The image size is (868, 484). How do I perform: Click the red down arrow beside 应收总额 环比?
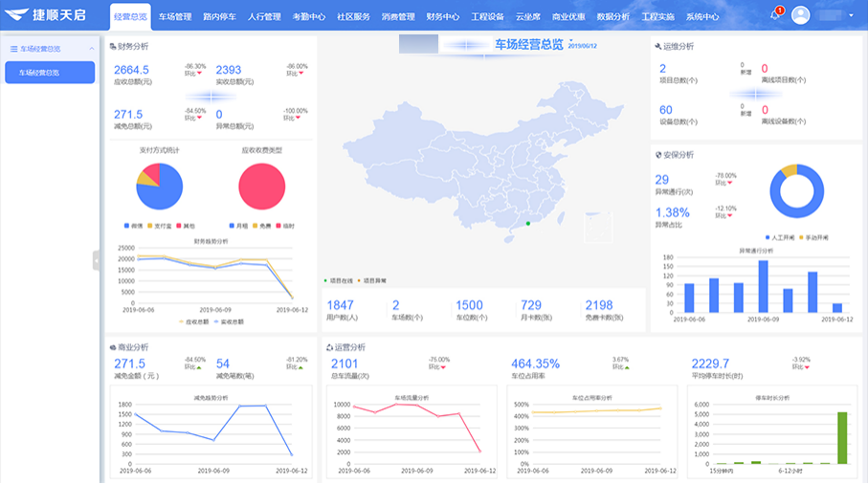(199, 74)
